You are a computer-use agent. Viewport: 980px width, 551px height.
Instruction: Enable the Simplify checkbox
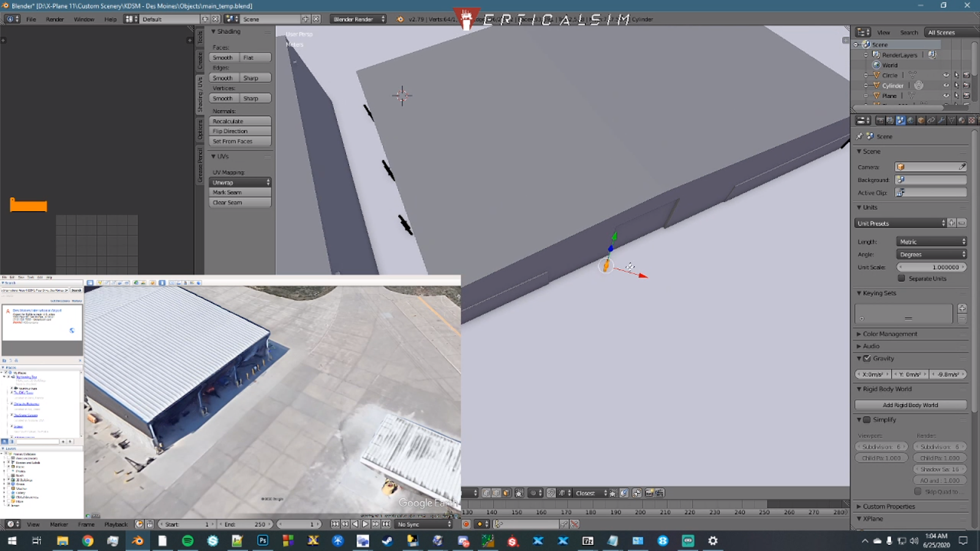(x=867, y=420)
